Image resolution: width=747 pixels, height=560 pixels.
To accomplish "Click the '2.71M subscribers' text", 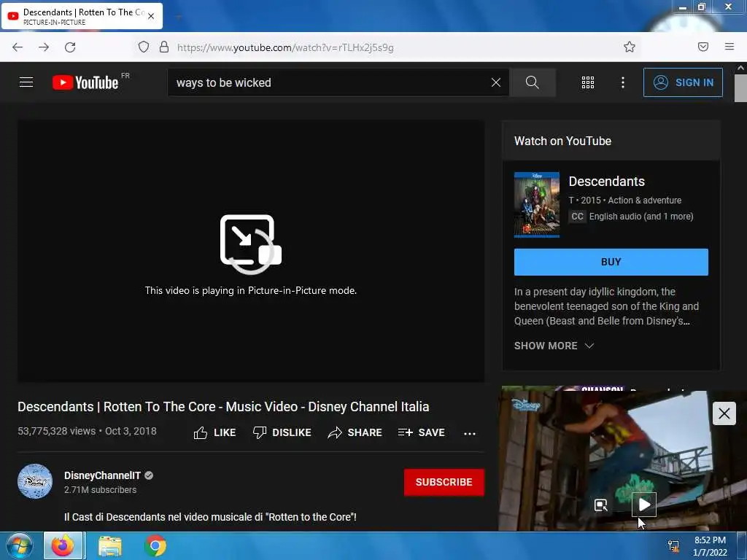I will coord(100,489).
